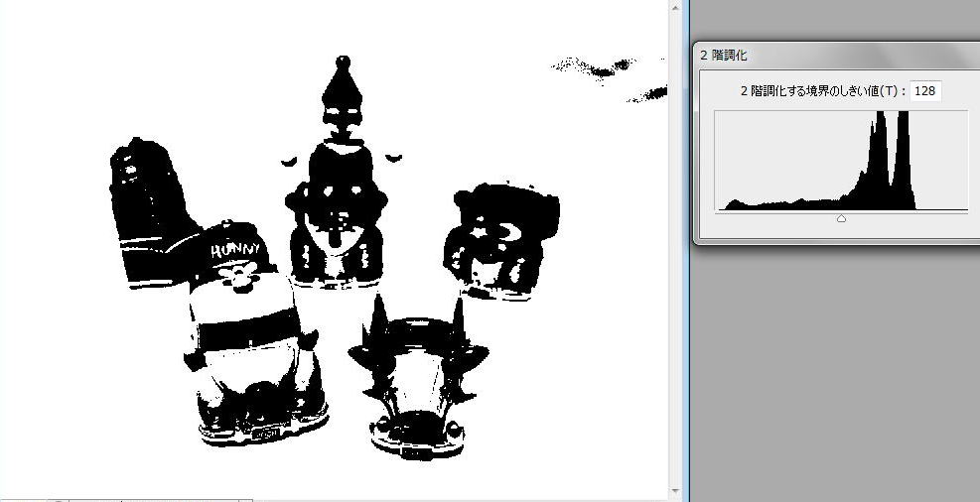Click the canvas scrollbar down arrow
The width and height of the screenshot is (980, 502).
click(x=675, y=492)
